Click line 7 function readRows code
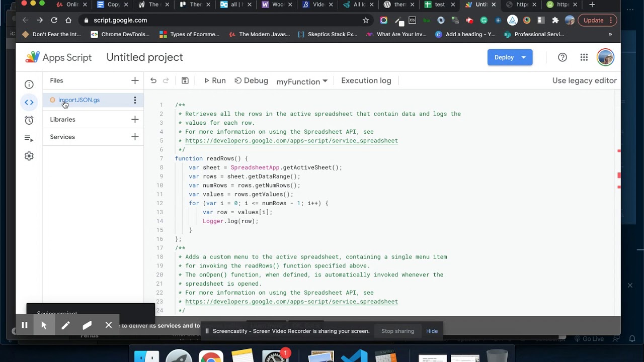The height and width of the screenshot is (362, 644). tap(211, 158)
